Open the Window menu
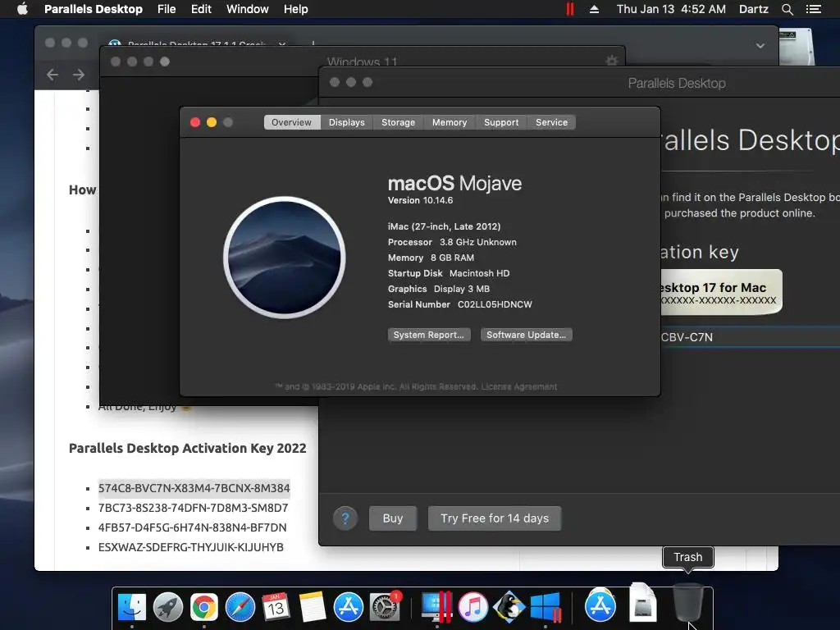 click(x=248, y=9)
